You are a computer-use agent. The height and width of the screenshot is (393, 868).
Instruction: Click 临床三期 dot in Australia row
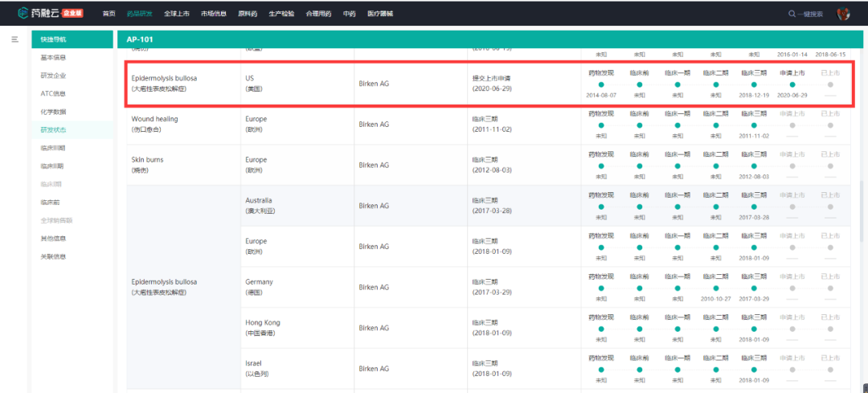(754, 207)
